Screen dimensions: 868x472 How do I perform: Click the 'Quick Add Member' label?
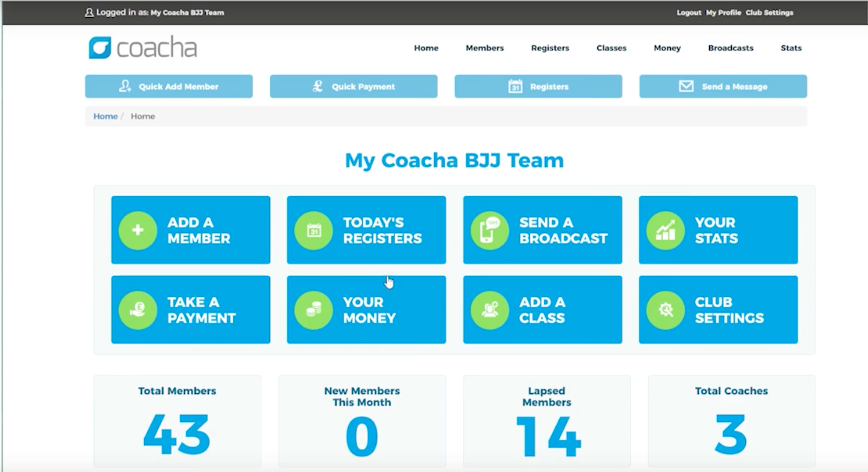pos(179,87)
